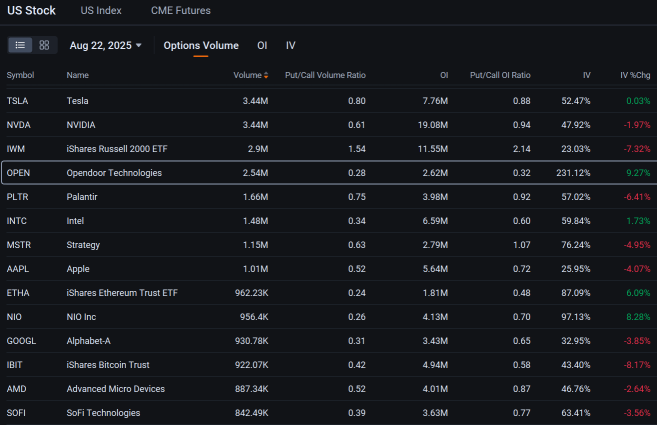Viewport: 657px width, 425px height.
Task: Select the US Stock tab
Action: 32,10
